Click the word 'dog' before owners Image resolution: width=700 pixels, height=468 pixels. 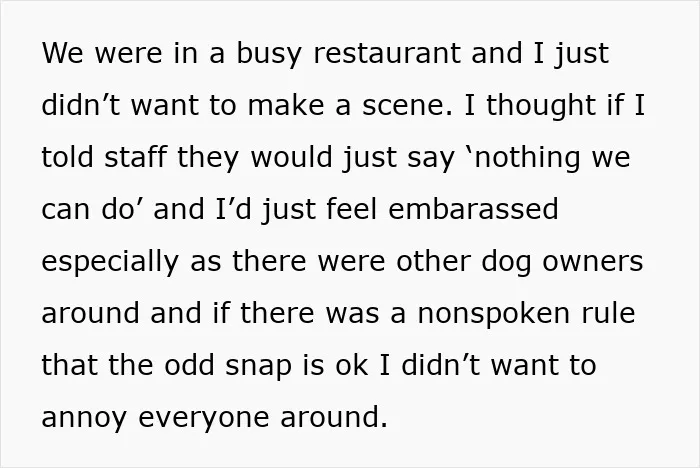coord(506,262)
